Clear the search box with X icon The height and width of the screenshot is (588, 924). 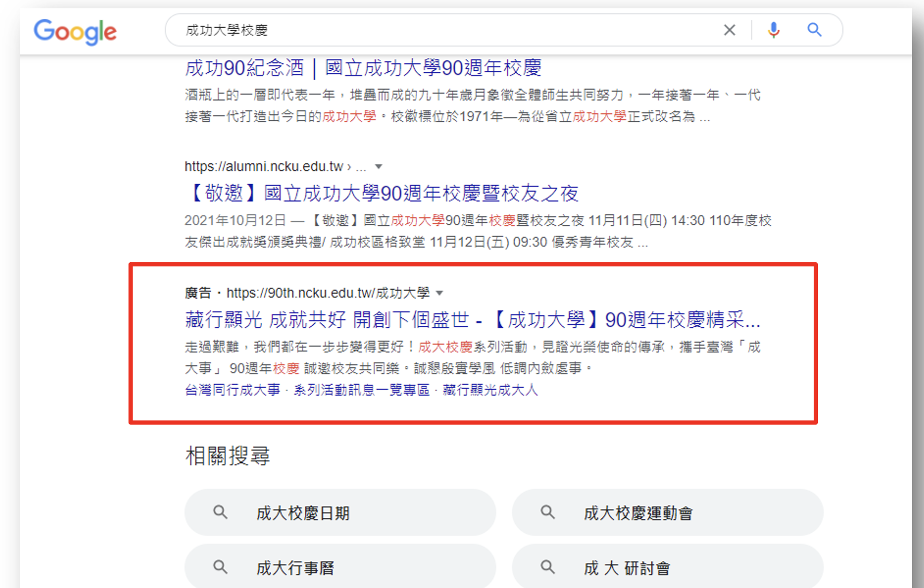pyautogui.click(x=729, y=30)
